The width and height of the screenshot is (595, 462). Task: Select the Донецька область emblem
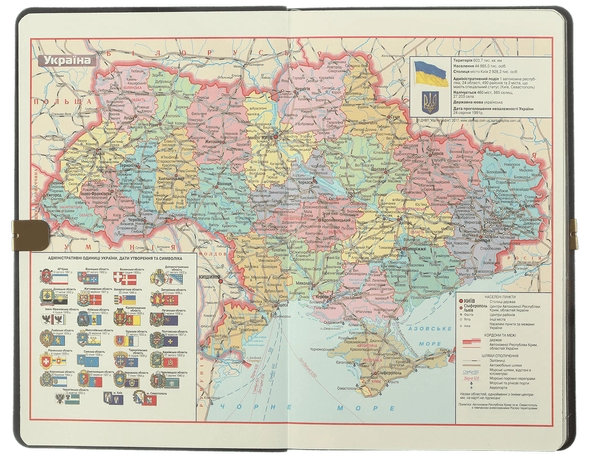(47, 297)
